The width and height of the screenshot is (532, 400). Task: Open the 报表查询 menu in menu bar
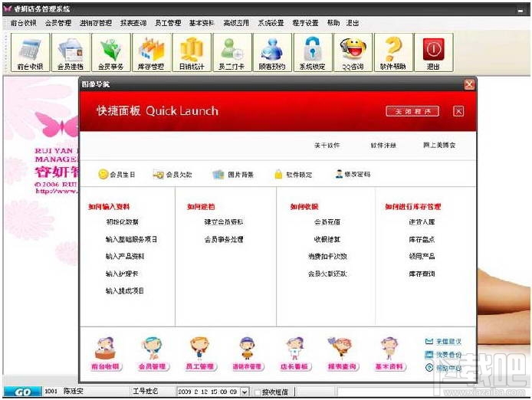coord(133,23)
